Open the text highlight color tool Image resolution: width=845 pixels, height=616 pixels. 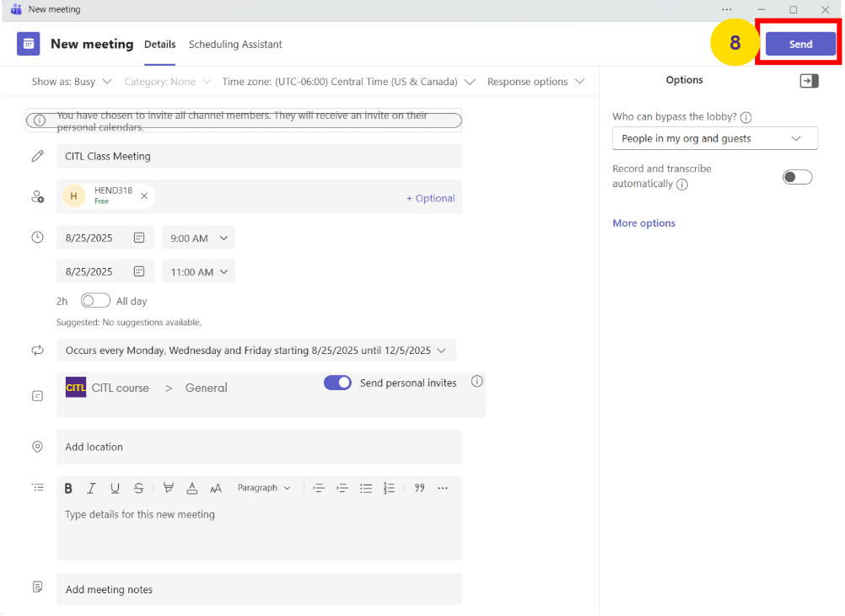pyautogui.click(x=169, y=488)
